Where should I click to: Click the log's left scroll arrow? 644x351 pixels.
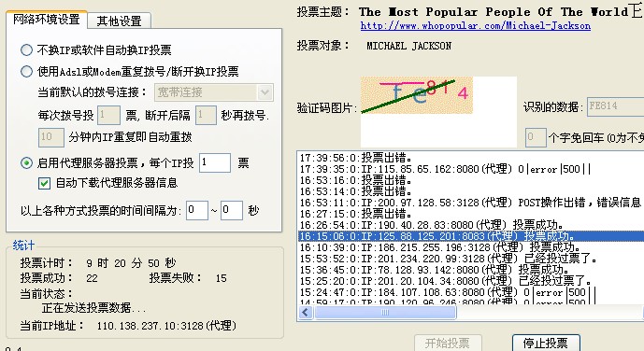(305, 313)
